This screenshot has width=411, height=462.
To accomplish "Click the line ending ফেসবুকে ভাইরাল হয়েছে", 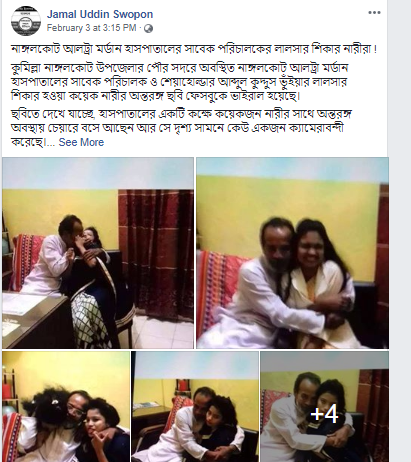I will (x=156, y=96).
